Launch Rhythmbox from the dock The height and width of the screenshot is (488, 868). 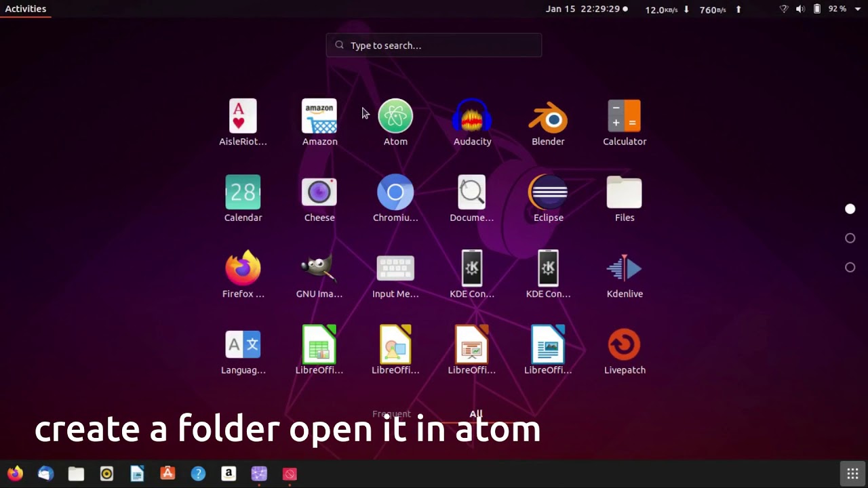(x=106, y=474)
